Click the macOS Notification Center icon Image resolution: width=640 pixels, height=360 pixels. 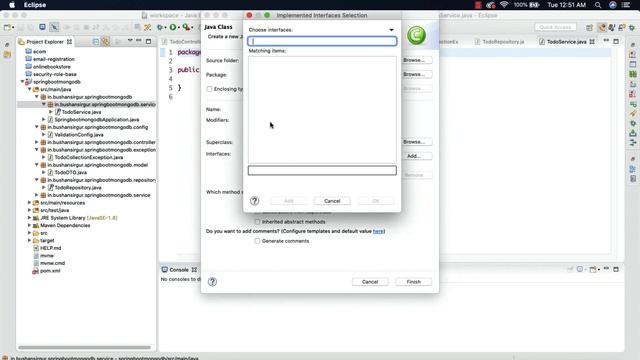pos(626,5)
